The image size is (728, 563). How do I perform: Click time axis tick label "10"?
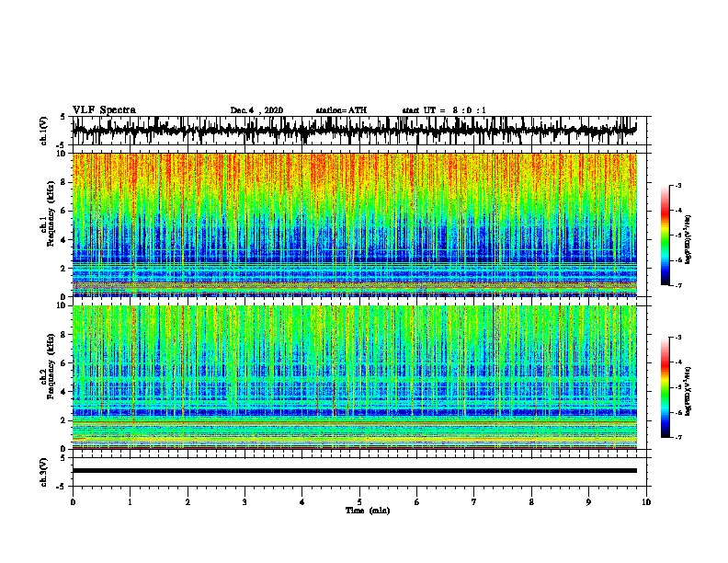[646, 502]
